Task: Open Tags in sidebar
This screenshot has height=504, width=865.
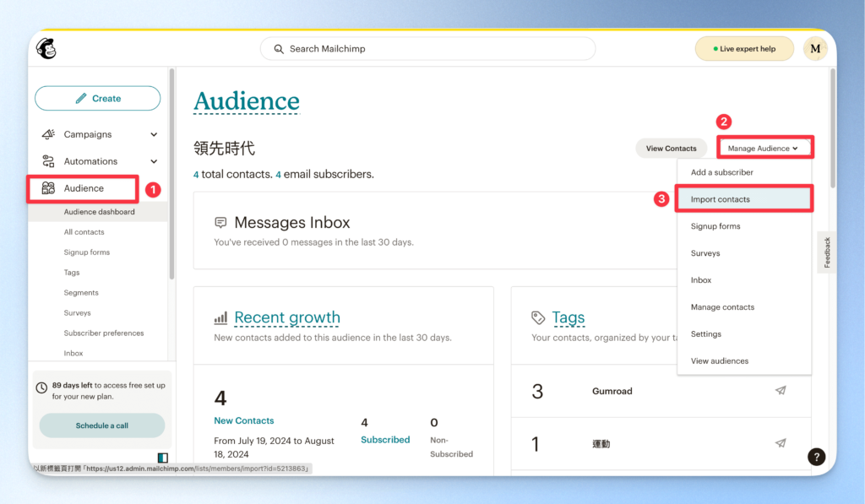Action: tap(72, 273)
